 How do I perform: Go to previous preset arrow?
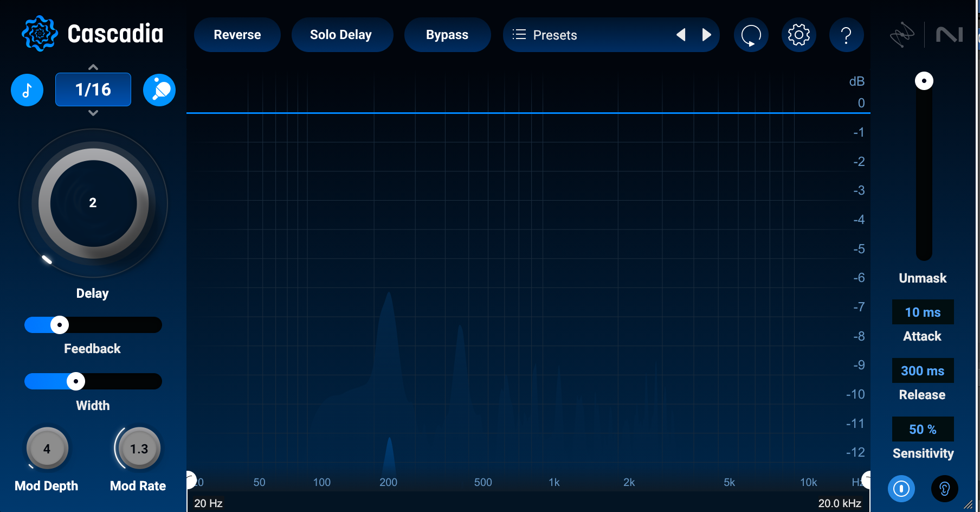[x=681, y=35]
